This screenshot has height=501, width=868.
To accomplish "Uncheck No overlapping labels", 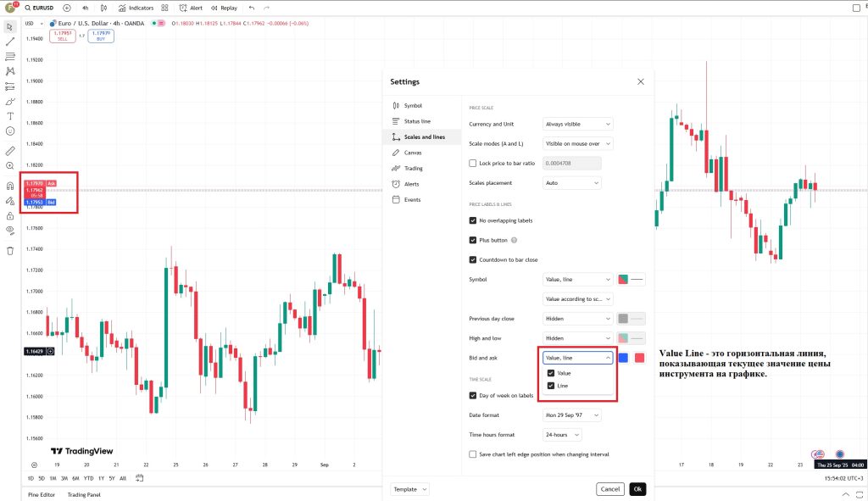I will [x=473, y=220].
